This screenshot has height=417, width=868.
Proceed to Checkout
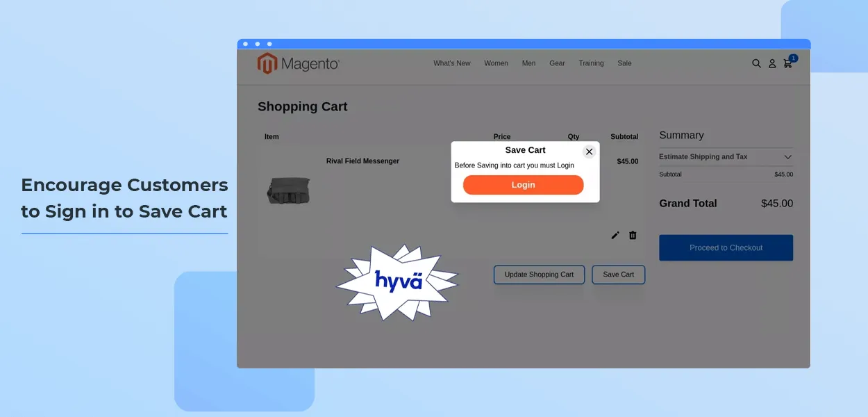(x=726, y=247)
